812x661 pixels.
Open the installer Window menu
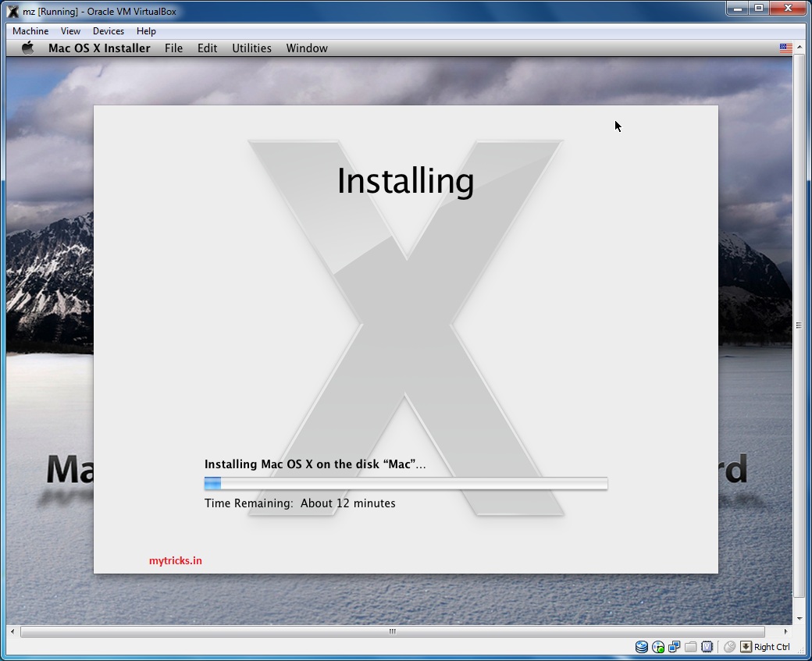(307, 48)
